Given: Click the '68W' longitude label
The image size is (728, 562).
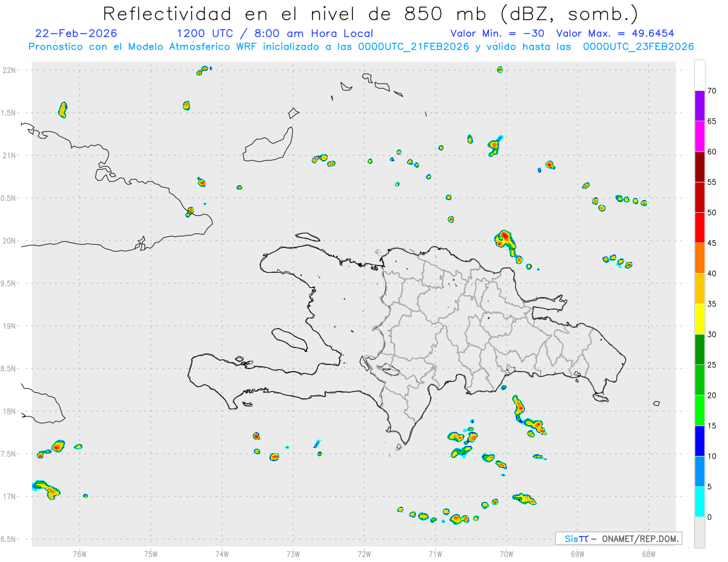Looking at the screenshot, I should click(x=648, y=554).
